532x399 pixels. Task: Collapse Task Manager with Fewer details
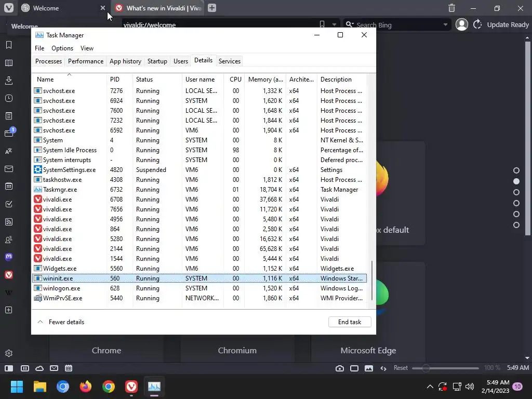(x=61, y=322)
